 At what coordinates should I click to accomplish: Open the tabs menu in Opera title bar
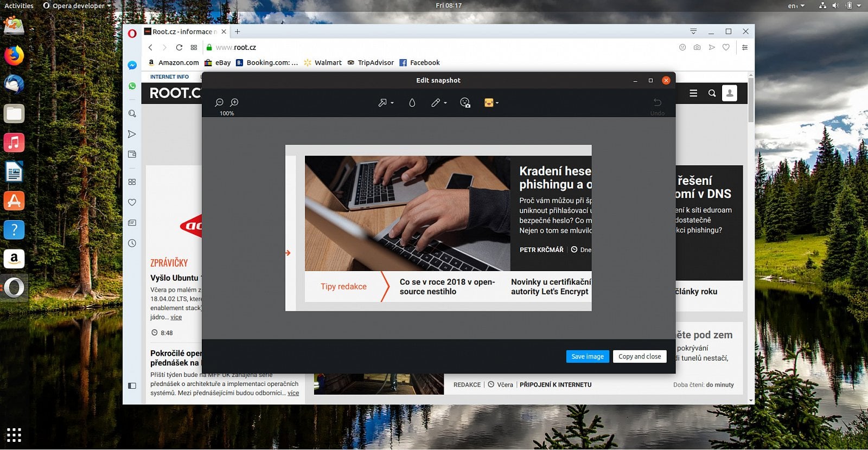(693, 31)
